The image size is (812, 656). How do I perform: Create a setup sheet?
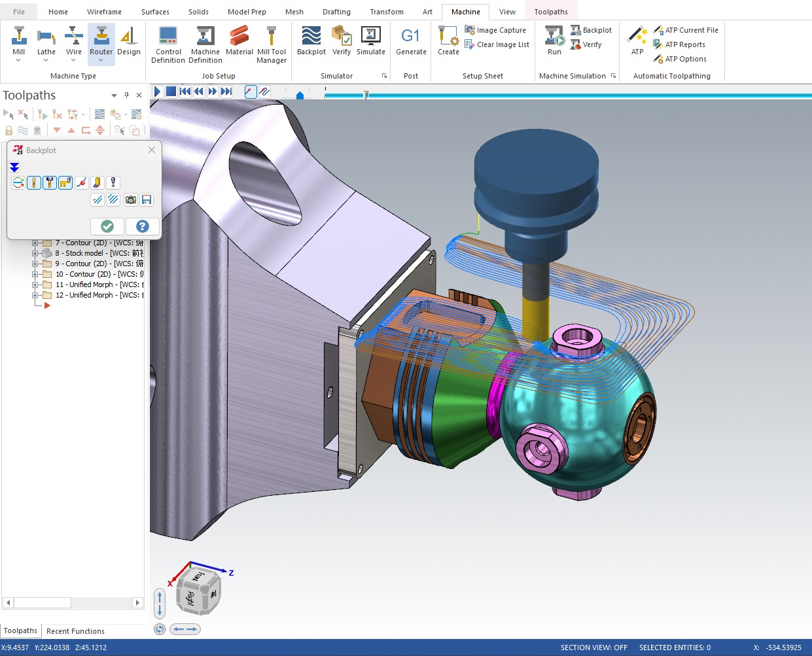click(449, 41)
